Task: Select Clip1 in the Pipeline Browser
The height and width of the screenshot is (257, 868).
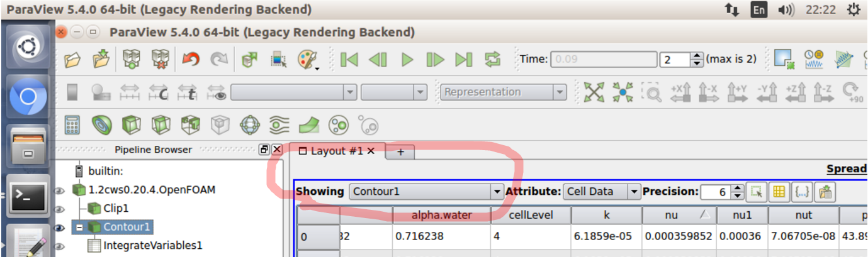Action: pos(116,208)
